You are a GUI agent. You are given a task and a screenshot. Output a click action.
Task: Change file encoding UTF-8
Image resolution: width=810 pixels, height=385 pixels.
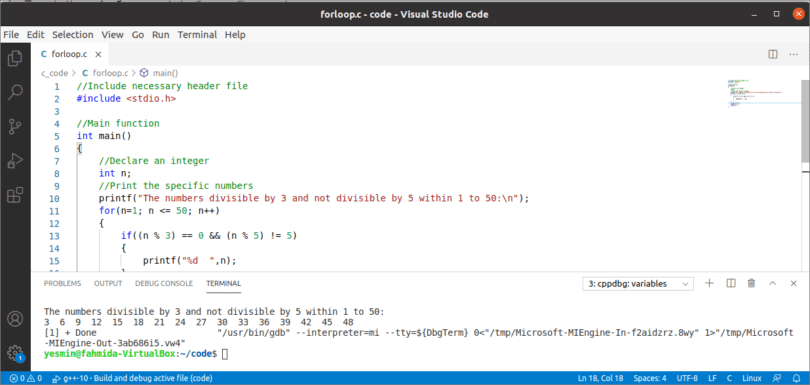click(687, 378)
